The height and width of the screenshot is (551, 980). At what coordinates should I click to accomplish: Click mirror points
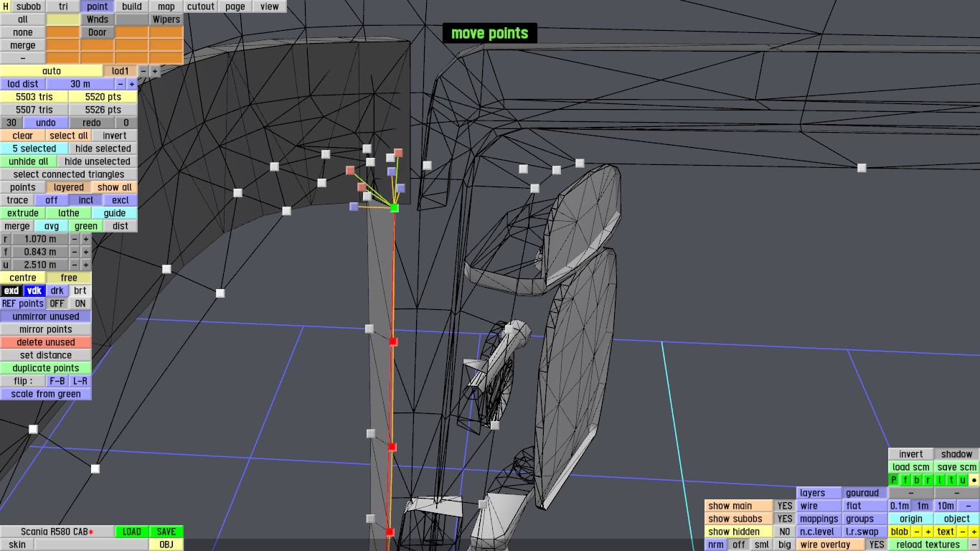[46, 329]
